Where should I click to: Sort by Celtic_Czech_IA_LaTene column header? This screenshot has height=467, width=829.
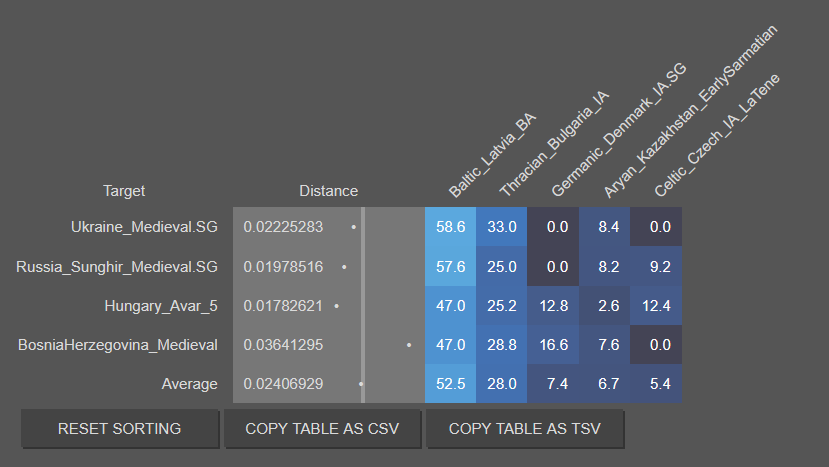(716, 135)
